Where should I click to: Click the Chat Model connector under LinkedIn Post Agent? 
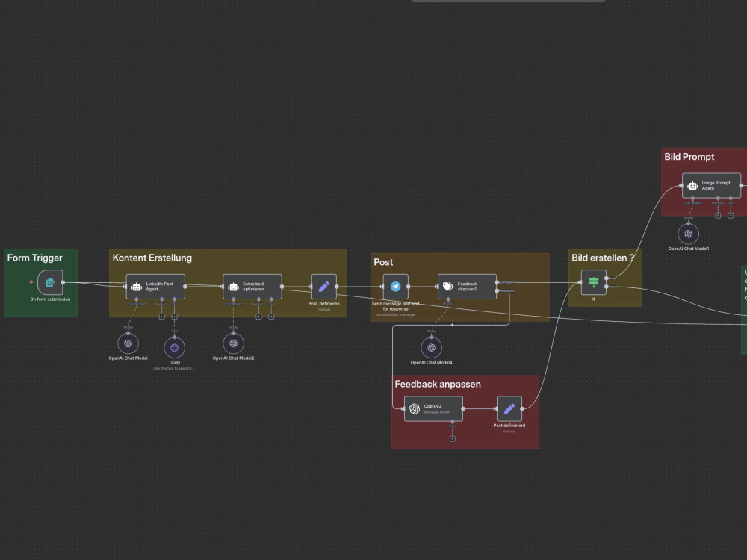[x=137, y=299]
